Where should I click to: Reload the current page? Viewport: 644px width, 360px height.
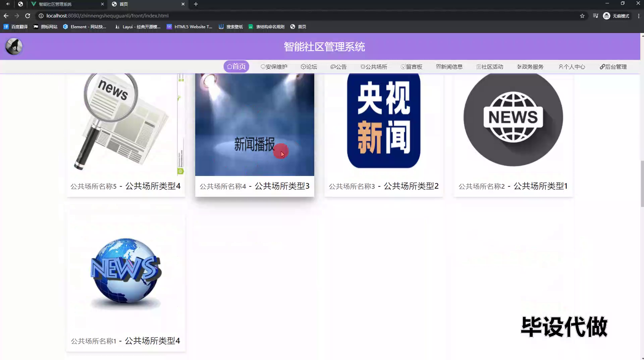(28, 16)
